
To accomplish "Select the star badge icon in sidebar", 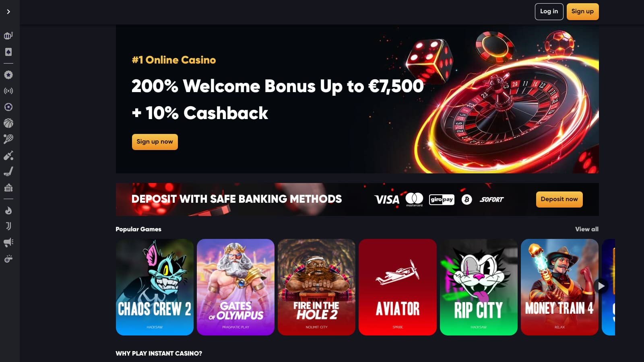I will [x=8, y=75].
